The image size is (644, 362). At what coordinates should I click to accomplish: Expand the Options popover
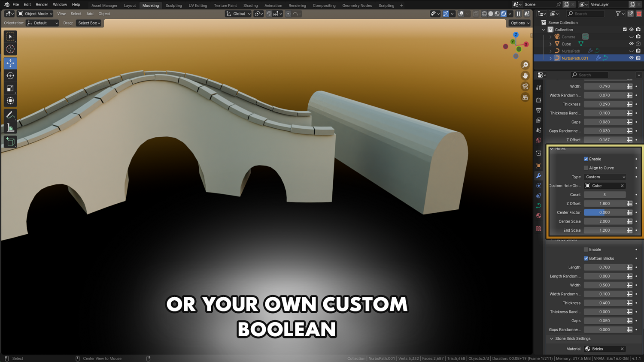(520, 23)
